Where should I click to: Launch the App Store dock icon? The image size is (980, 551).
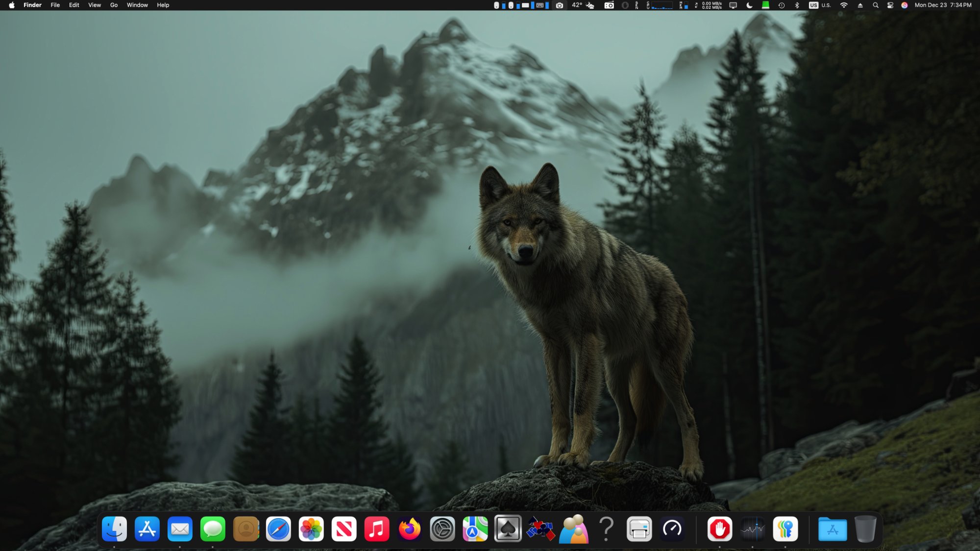coord(147,529)
